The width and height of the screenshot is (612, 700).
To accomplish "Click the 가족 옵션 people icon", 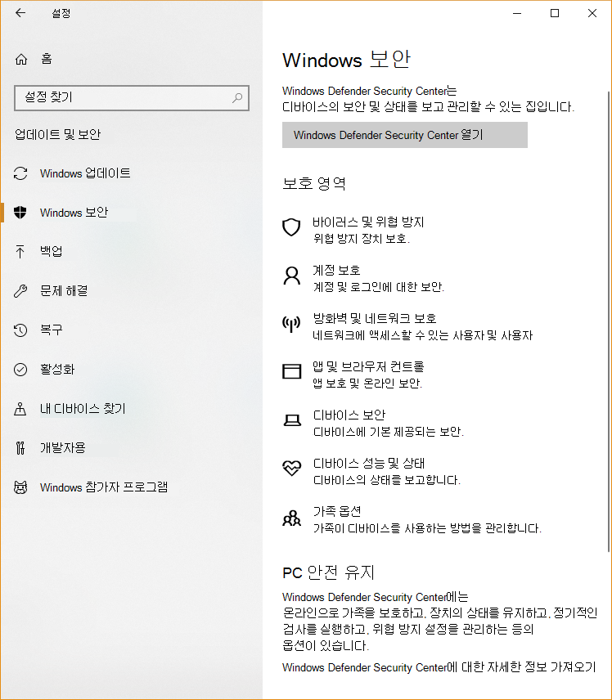I will (292, 518).
